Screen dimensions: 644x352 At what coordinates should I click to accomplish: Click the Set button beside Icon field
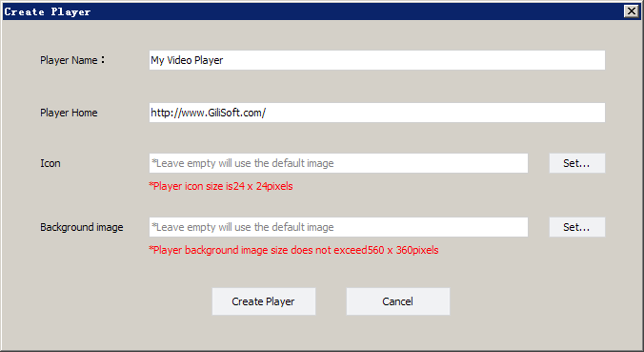click(x=577, y=163)
